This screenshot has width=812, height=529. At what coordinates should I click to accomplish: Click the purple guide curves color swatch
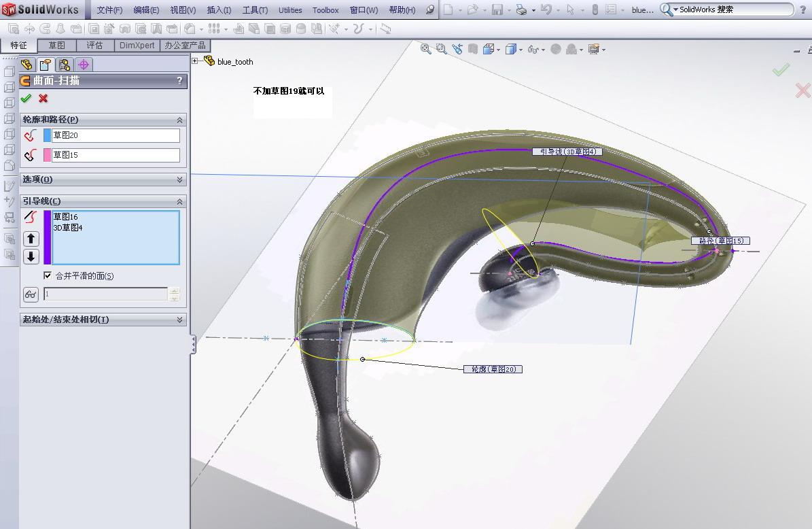click(x=47, y=237)
